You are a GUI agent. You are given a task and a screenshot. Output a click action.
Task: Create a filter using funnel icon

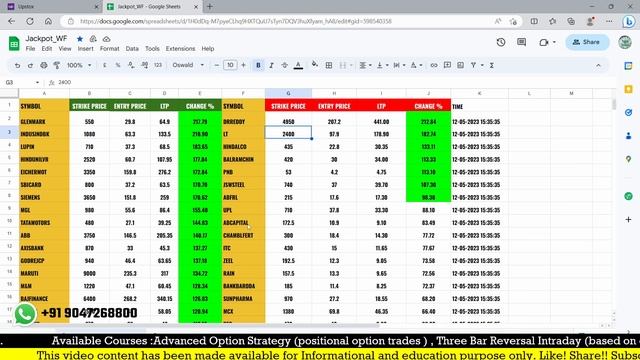[x=473, y=65]
